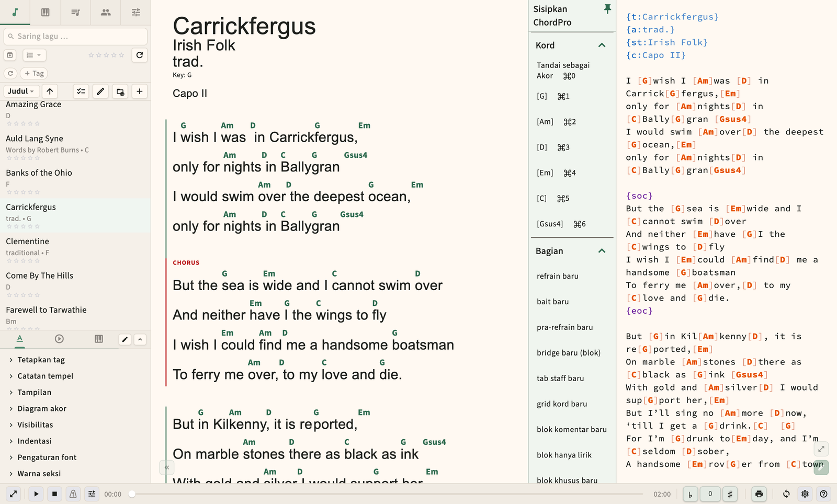
Task: Open the playback tab with circled play icon
Action: [59, 339]
